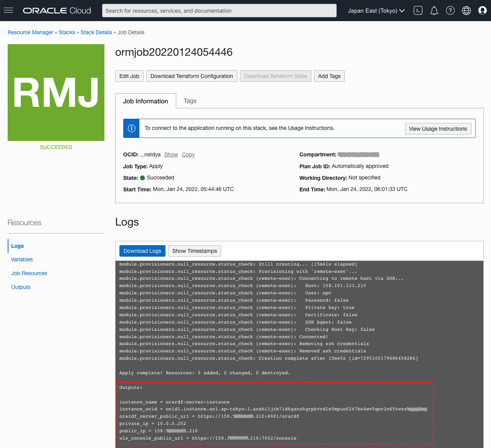
Task: Click the job title ormjob20220124054446
Action: coord(174,52)
